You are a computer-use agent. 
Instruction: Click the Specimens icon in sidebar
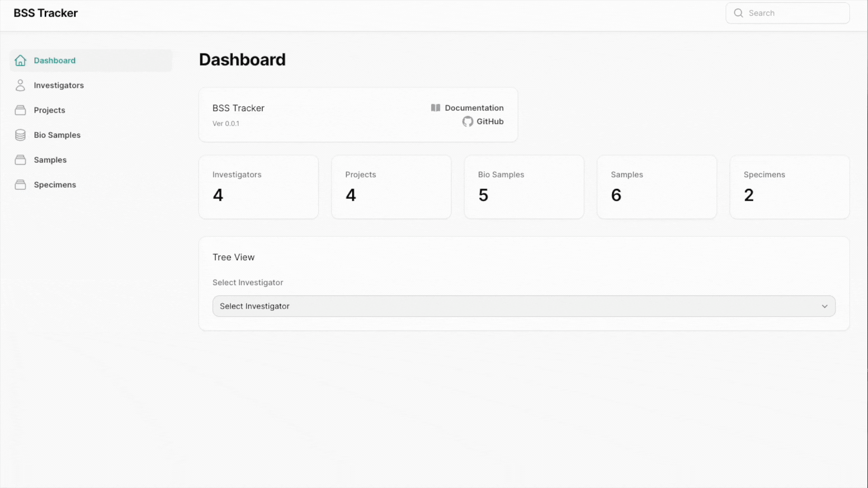20,184
